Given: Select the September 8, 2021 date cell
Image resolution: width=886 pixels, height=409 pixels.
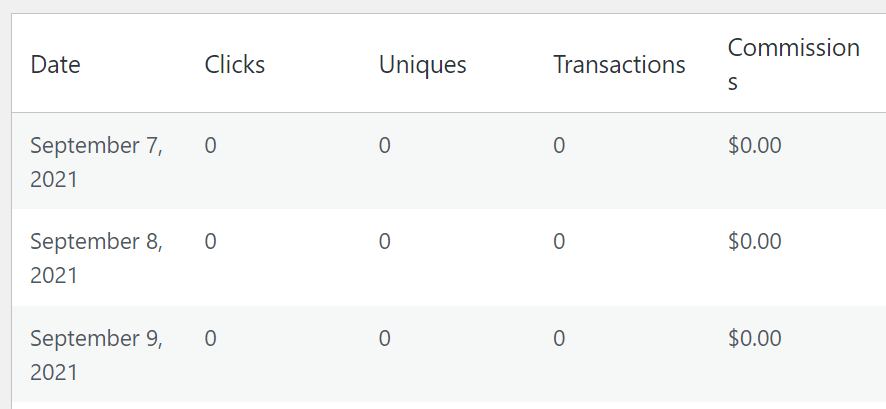Looking at the screenshot, I should click(x=96, y=258).
